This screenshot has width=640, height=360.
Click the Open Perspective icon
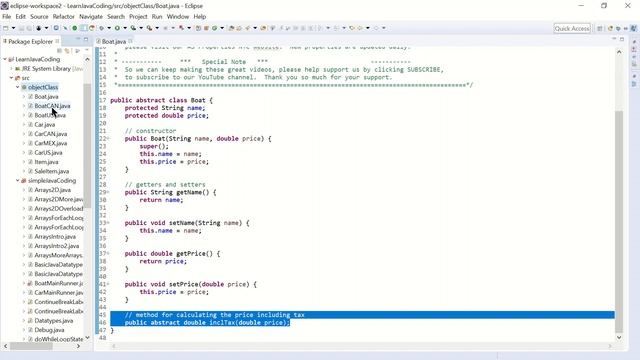coord(599,28)
